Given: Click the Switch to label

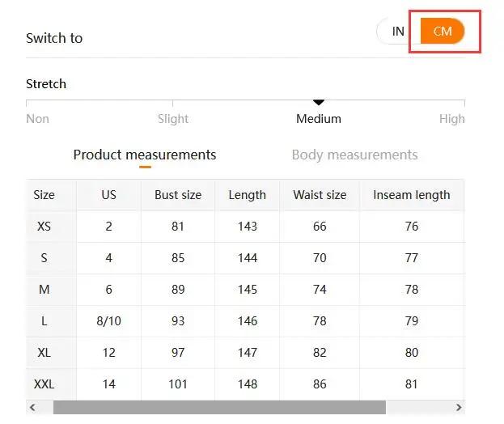Looking at the screenshot, I should click(54, 38).
